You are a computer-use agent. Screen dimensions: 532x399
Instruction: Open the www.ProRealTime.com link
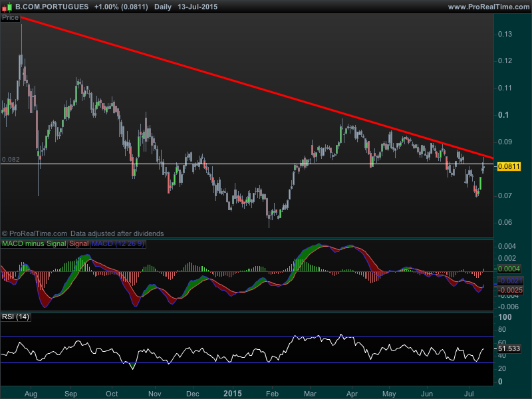[x=489, y=6]
